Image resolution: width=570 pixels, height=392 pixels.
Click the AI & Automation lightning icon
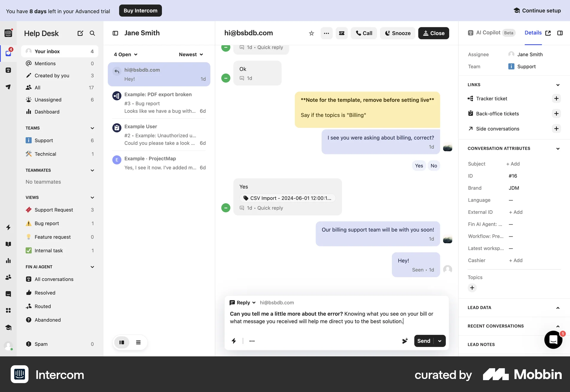click(9, 227)
